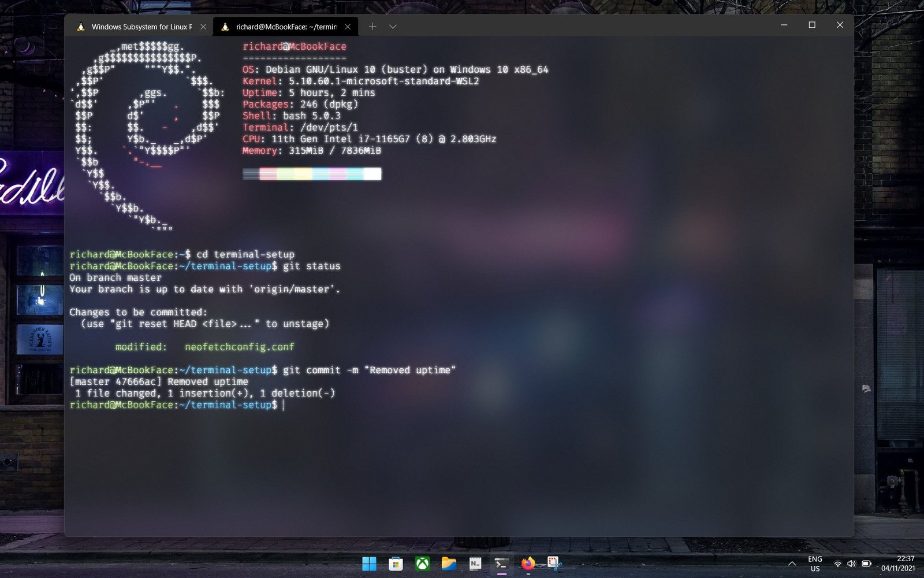Click the Wi-Fi icon in the system tray
The width and height of the screenshot is (924, 578).
coord(839,564)
